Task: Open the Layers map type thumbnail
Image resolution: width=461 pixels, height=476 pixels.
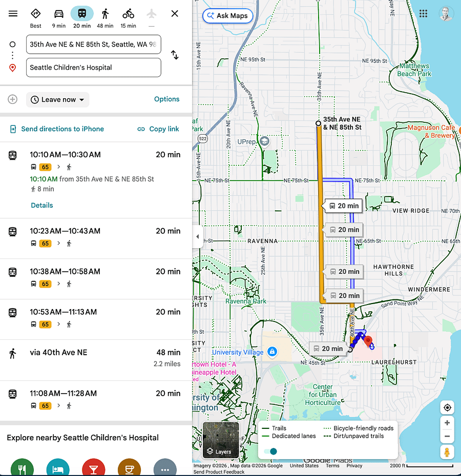Action: coord(221,440)
